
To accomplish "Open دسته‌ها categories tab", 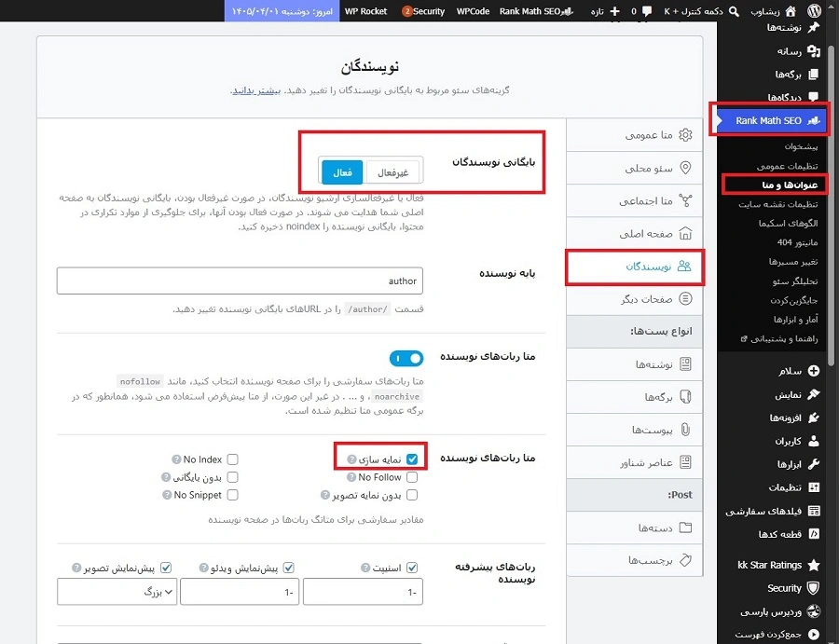I will 634,528.
